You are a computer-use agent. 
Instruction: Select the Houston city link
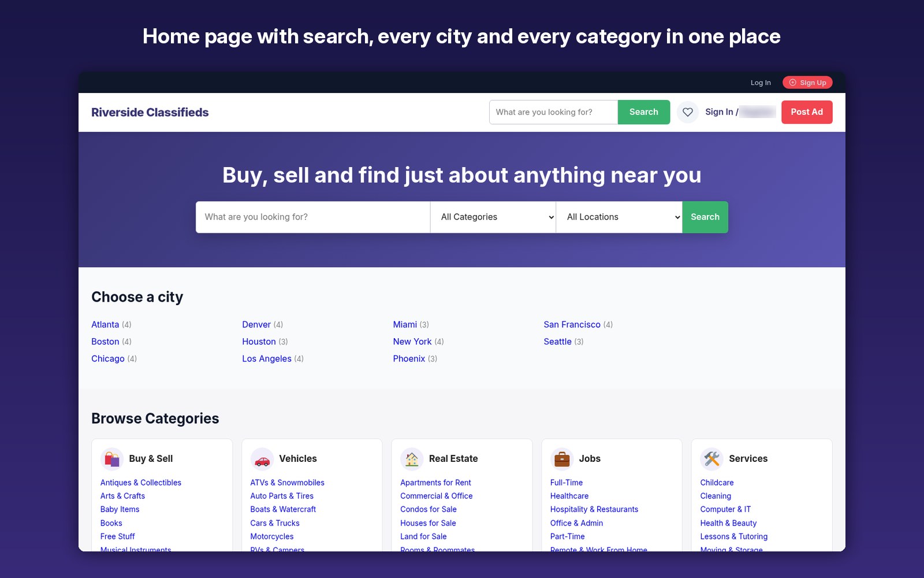tap(259, 342)
